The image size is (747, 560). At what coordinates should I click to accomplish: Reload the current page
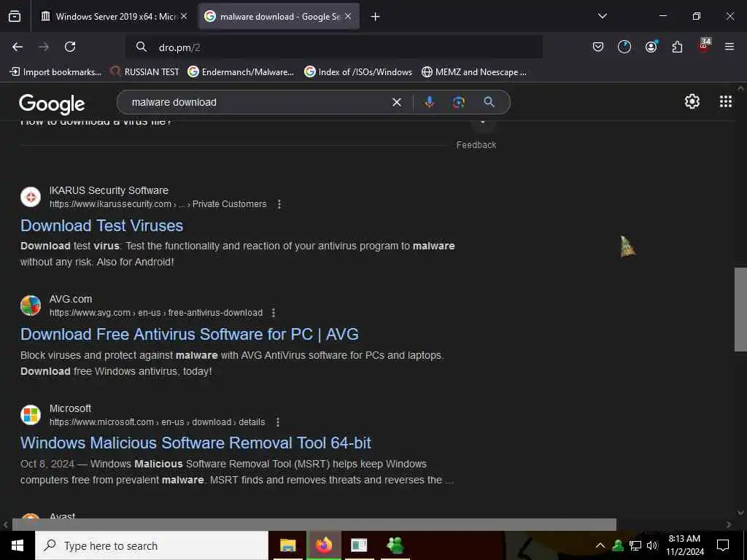coord(70,47)
